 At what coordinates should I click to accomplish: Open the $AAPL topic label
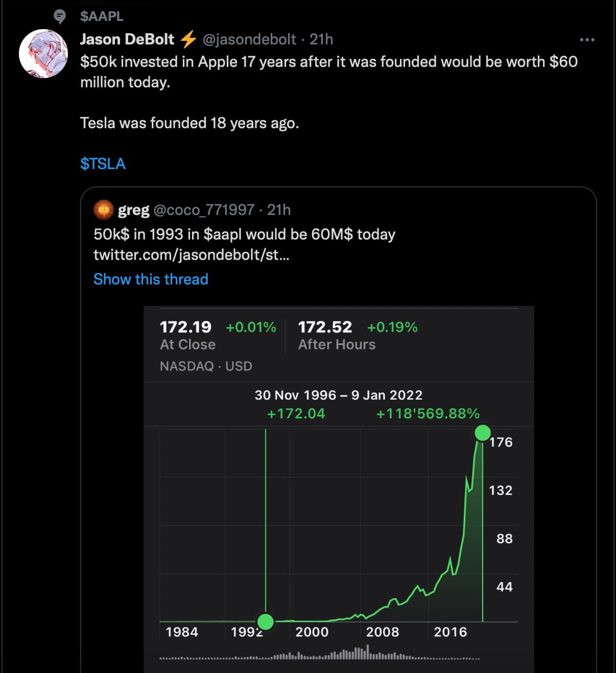[102, 16]
